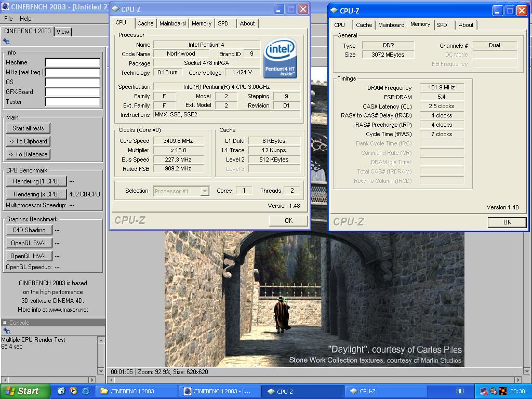532x399 pixels.
Task: Collapse the Console panel header square
Action: click(5, 323)
